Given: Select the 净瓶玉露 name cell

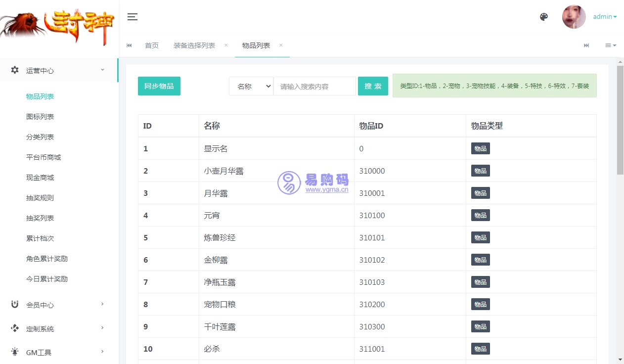Looking at the screenshot, I should click(276, 282).
